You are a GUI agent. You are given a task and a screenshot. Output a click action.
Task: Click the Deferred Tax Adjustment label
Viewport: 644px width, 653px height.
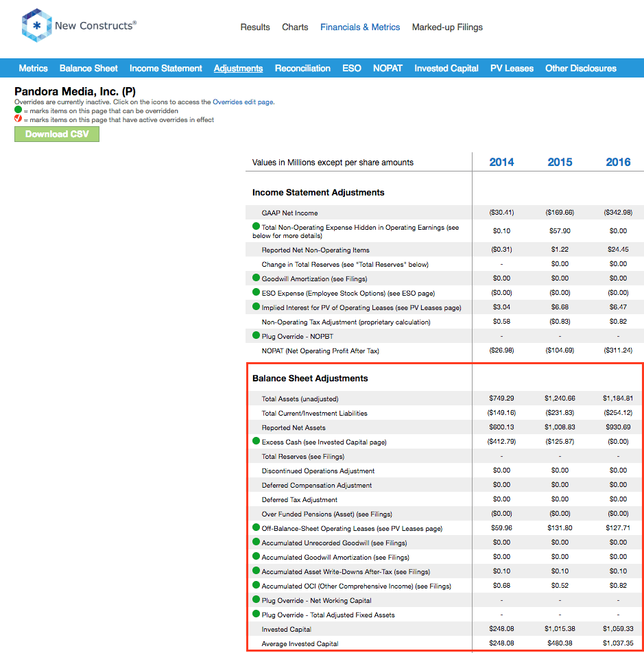[x=299, y=500]
